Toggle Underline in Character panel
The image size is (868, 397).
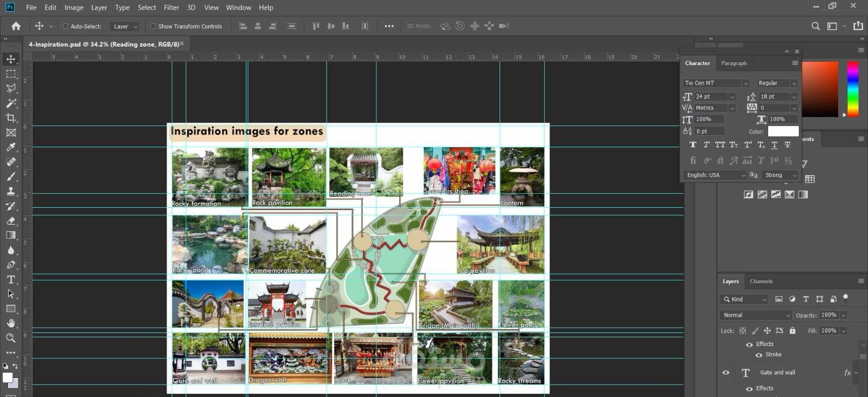774,145
